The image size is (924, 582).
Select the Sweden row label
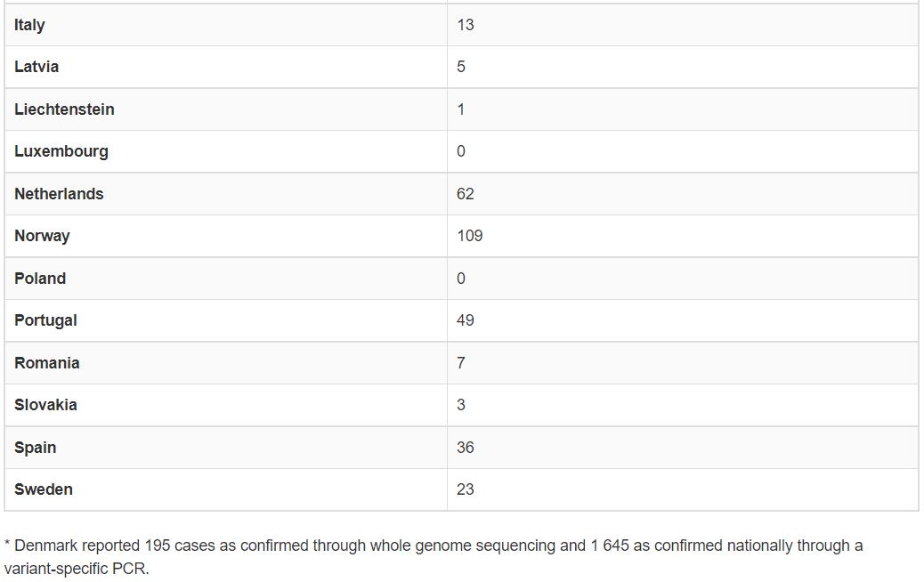point(44,489)
